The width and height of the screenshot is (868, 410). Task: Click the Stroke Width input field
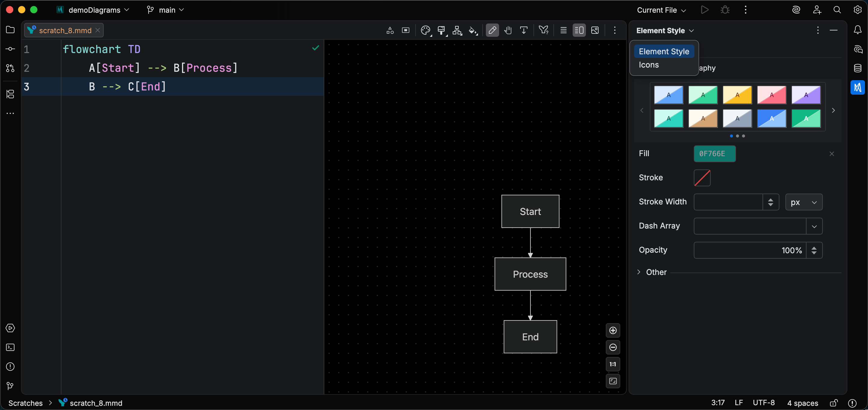(728, 202)
